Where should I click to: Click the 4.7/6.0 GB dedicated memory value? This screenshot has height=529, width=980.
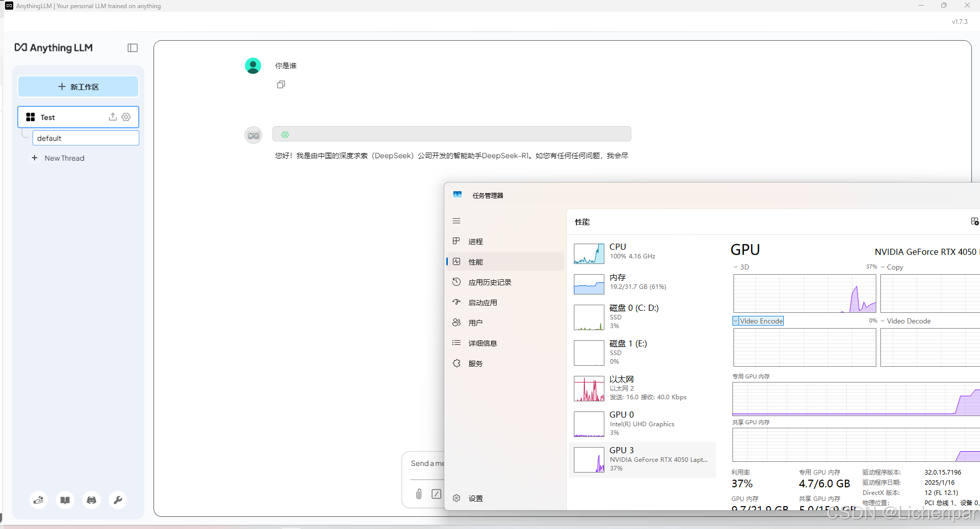point(824,484)
